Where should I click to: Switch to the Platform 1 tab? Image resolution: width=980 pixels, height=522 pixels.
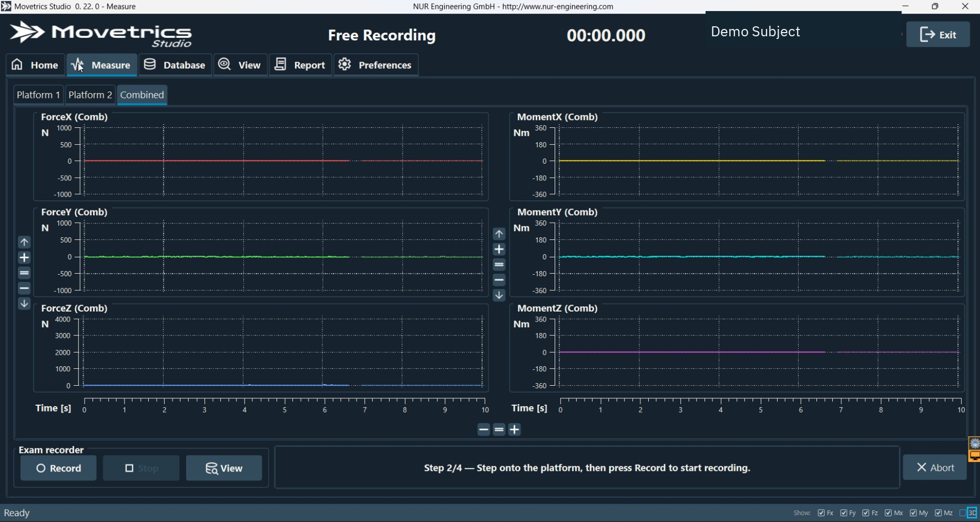[x=38, y=95]
